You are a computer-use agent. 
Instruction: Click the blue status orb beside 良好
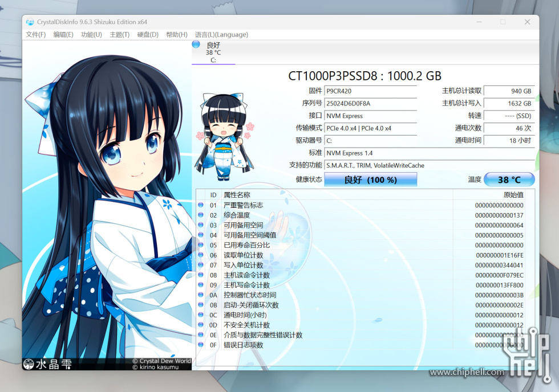(x=196, y=44)
